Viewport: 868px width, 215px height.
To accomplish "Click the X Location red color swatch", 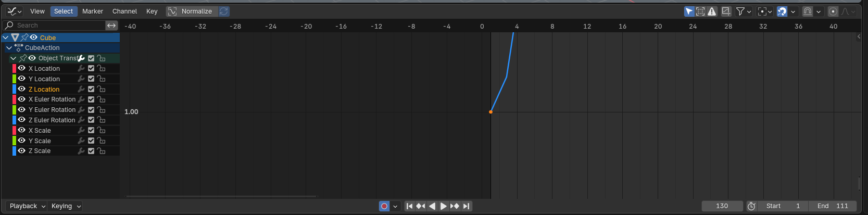I will [x=14, y=68].
